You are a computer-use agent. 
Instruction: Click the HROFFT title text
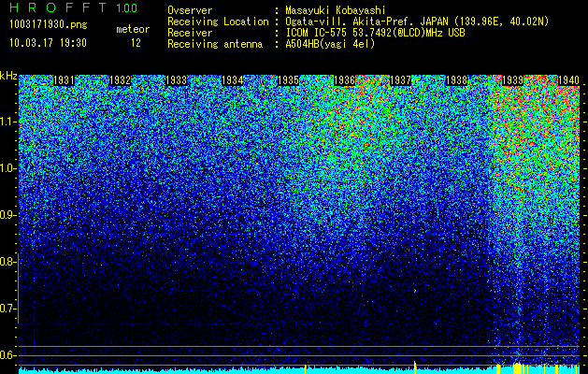(59, 7)
